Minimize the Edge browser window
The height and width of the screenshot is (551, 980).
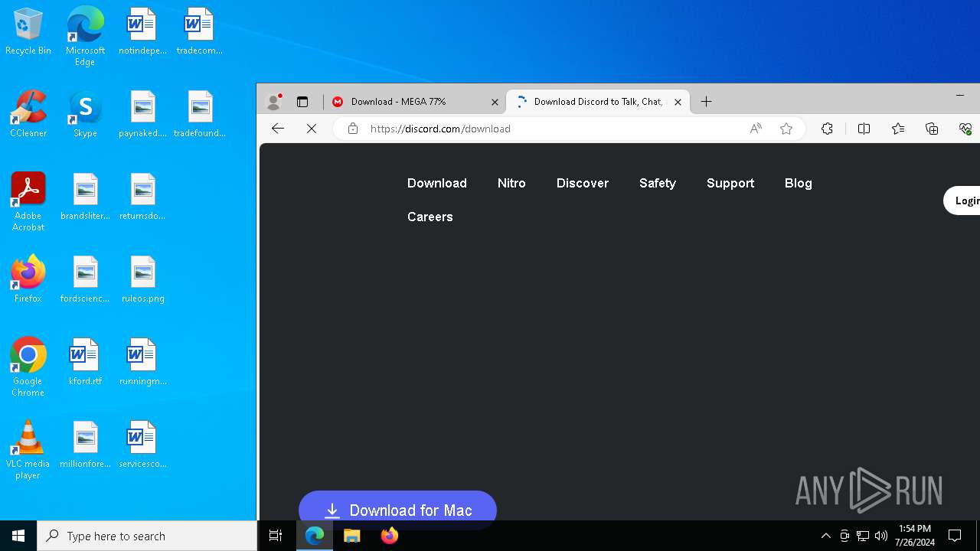[959, 95]
